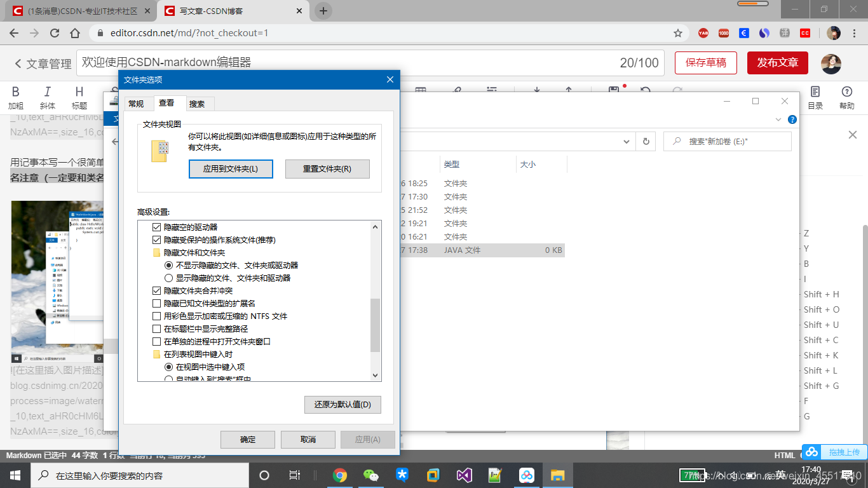Viewport: 868px width, 488px height.
Task: Bookmark this page with star icon
Action: (678, 33)
